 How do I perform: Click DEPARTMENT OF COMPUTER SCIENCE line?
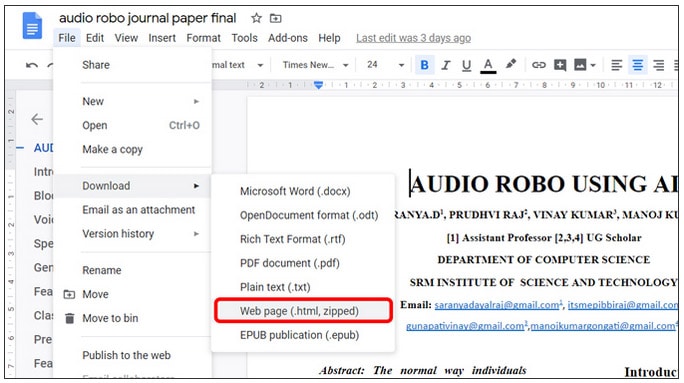click(544, 260)
